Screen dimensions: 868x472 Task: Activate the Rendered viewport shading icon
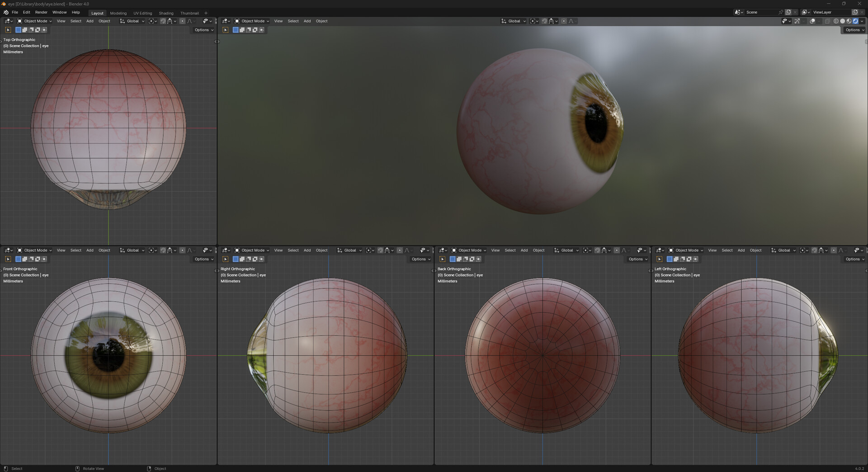click(856, 21)
